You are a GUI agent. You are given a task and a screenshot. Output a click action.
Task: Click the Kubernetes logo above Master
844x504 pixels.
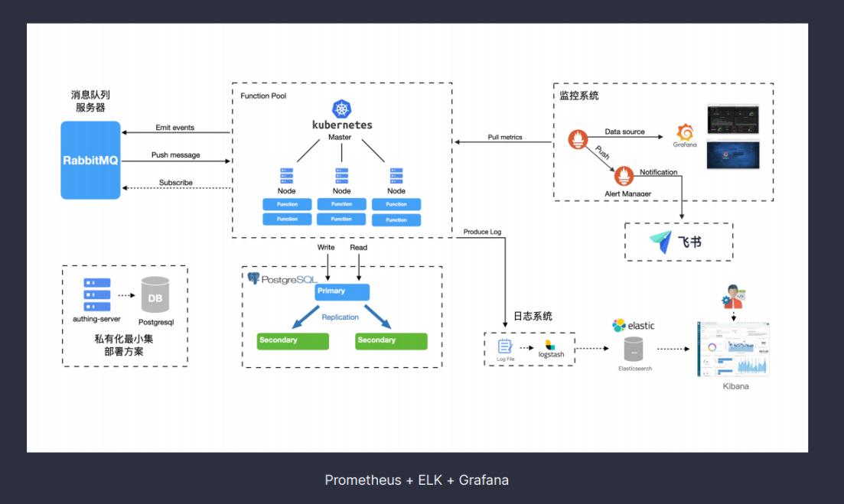click(x=341, y=109)
